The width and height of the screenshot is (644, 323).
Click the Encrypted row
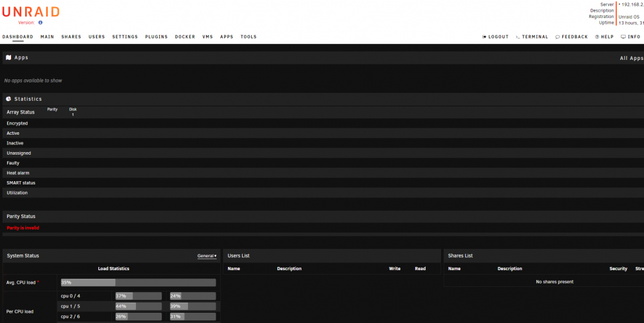click(323, 123)
